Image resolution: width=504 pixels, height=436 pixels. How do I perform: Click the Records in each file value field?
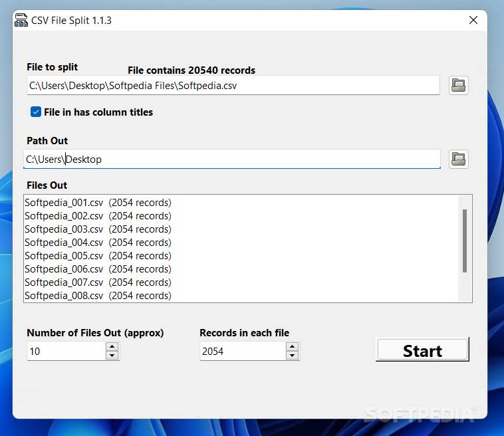point(243,351)
